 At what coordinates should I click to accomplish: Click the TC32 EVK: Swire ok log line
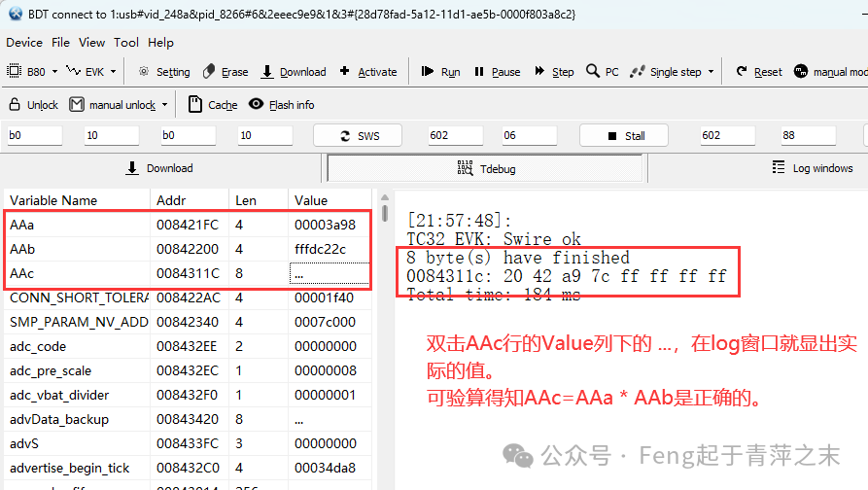coord(494,239)
